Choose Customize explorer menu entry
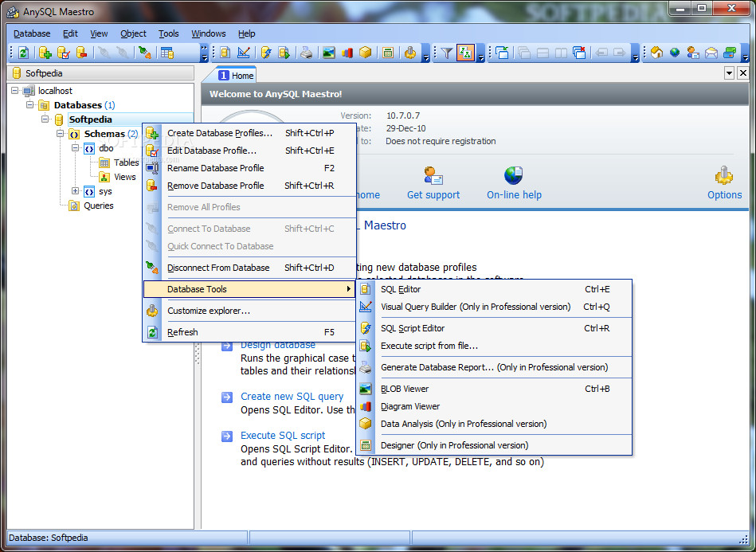This screenshot has height=552, width=756. [x=249, y=311]
